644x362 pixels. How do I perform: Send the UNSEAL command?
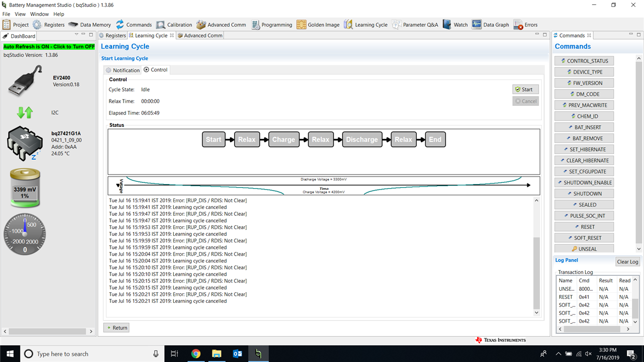584,249
